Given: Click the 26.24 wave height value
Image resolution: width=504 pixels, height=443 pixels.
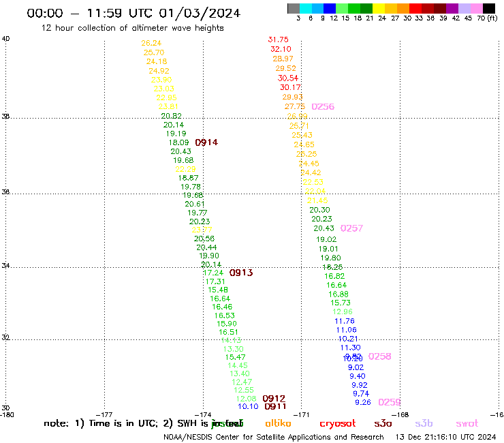Looking at the screenshot, I should tap(151, 43).
